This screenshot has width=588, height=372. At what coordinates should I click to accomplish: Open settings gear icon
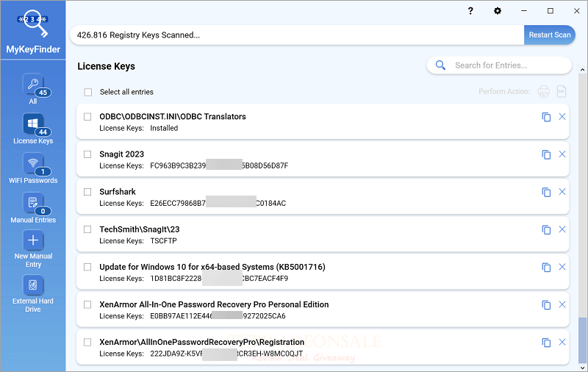498,11
